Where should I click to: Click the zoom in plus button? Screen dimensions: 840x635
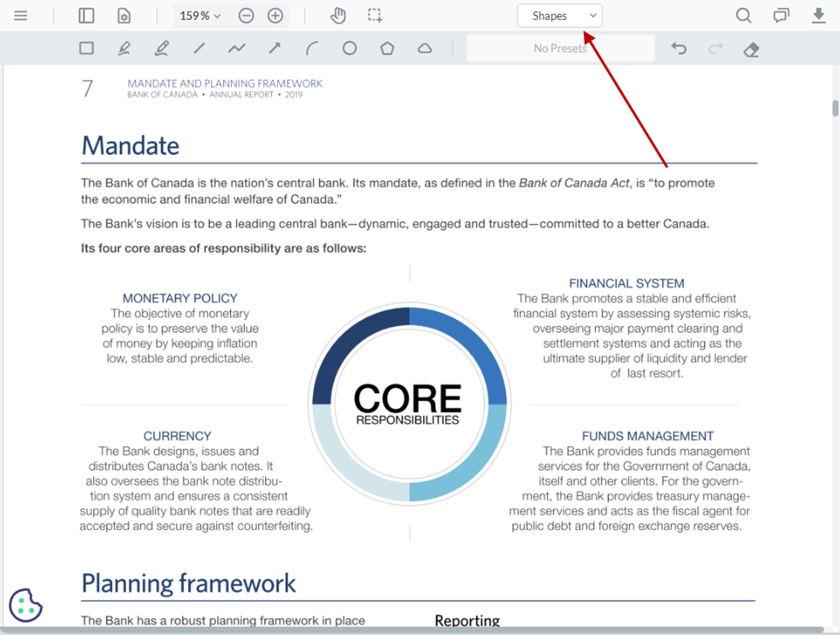(275, 16)
